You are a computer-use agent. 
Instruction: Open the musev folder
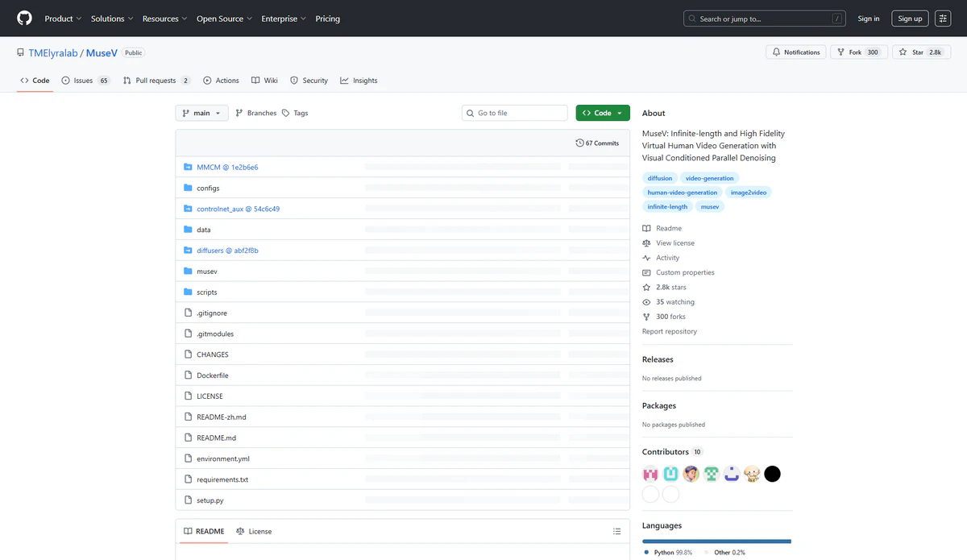pyautogui.click(x=207, y=272)
